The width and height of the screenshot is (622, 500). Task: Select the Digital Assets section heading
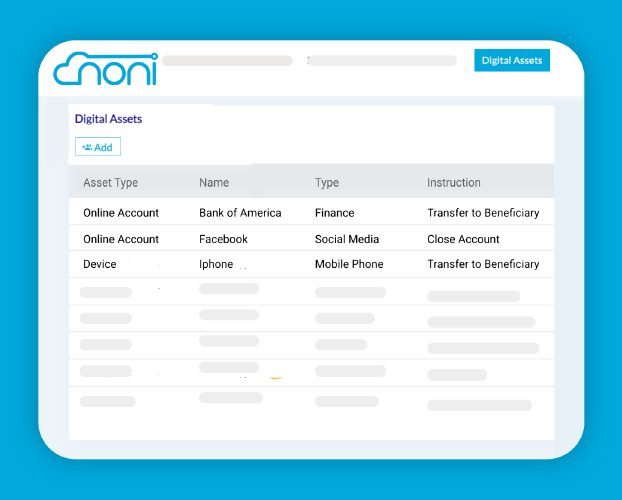click(x=108, y=119)
